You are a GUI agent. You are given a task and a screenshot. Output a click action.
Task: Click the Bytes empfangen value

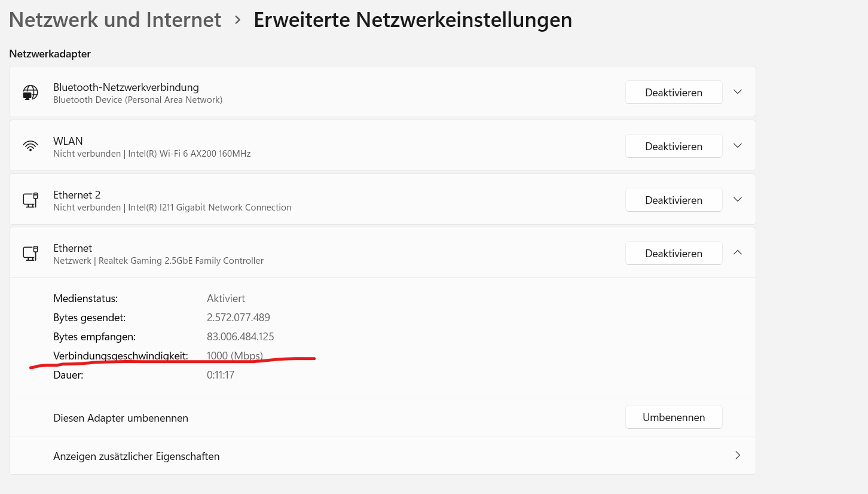240,337
